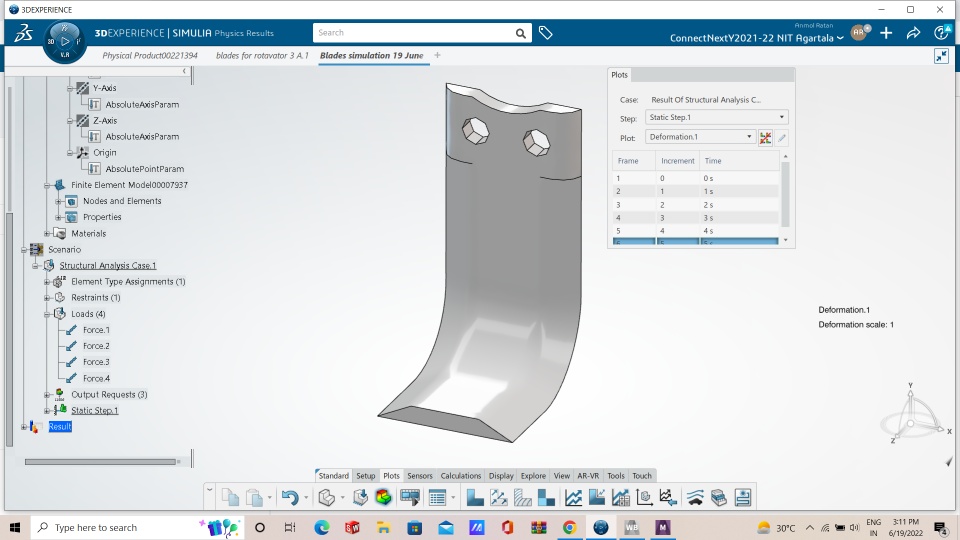Collapse the Loads (4) tree node
The image size is (960, 540).
(x=47, y=314)
